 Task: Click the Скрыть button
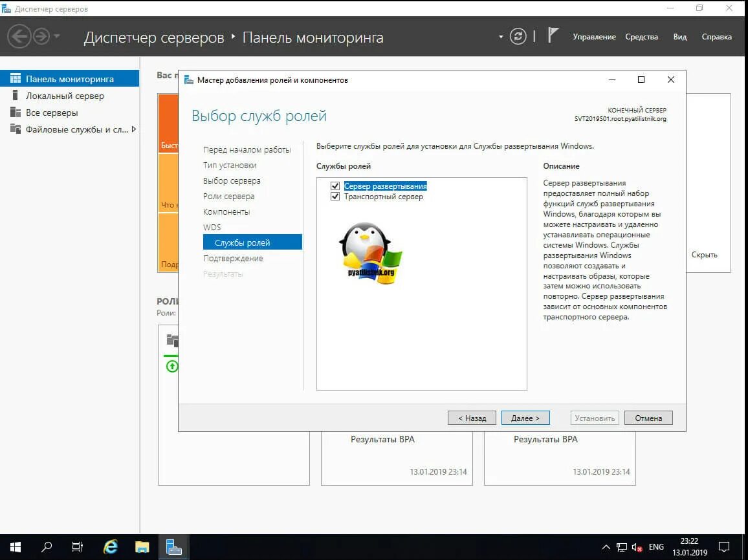tap(705, 255)
